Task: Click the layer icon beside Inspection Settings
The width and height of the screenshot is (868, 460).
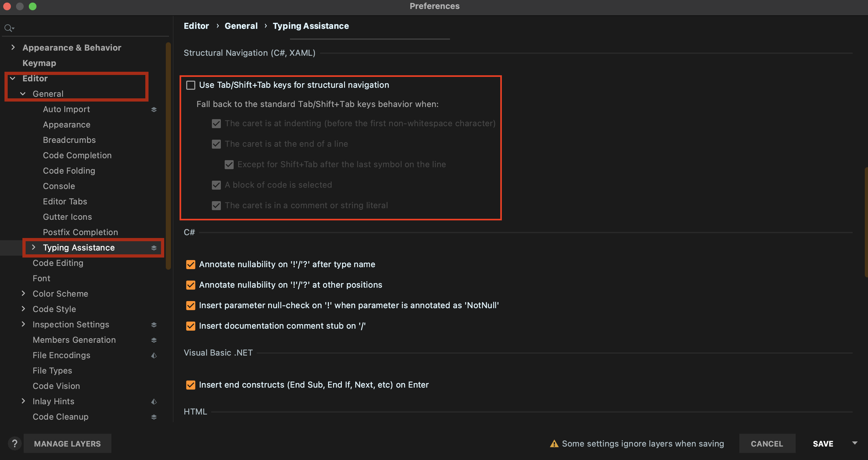Action: tap(154, 325)
